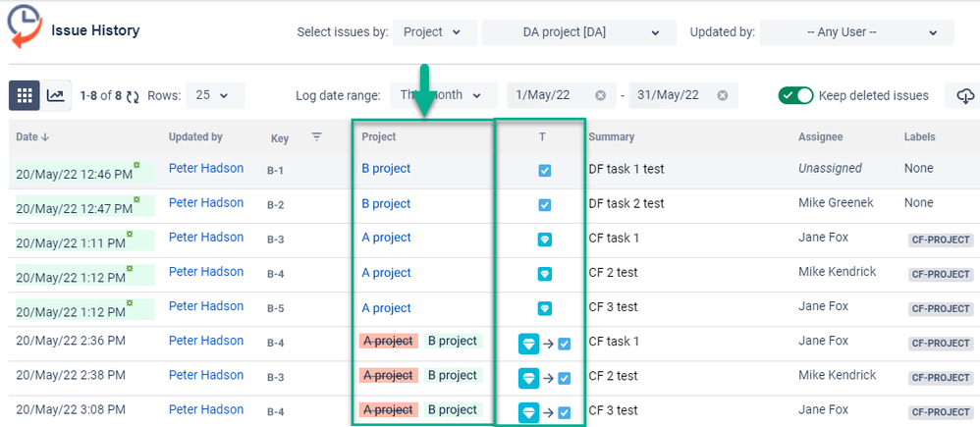Open the DA project [DA] dropdown
The width and height of the screenshot is (980, 427).
tap(578, 32)
